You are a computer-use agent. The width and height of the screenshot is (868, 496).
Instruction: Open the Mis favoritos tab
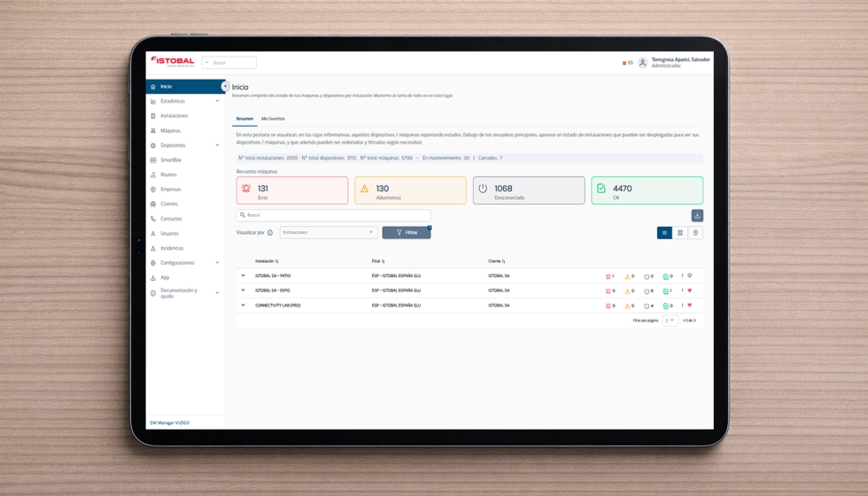(273, 119)
